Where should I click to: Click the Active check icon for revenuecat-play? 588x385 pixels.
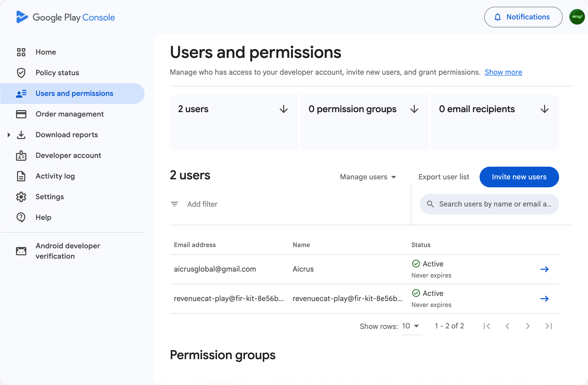coord(416,293)
